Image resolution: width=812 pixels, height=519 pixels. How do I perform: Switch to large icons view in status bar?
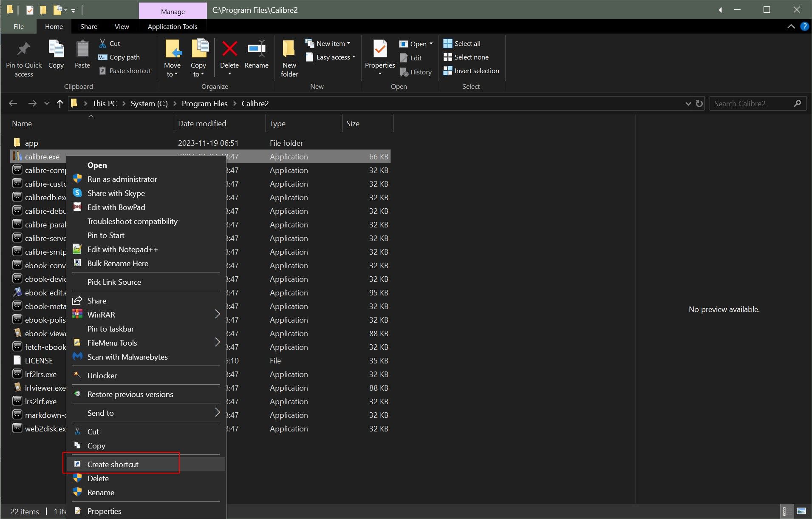click(x=801, y=511)
